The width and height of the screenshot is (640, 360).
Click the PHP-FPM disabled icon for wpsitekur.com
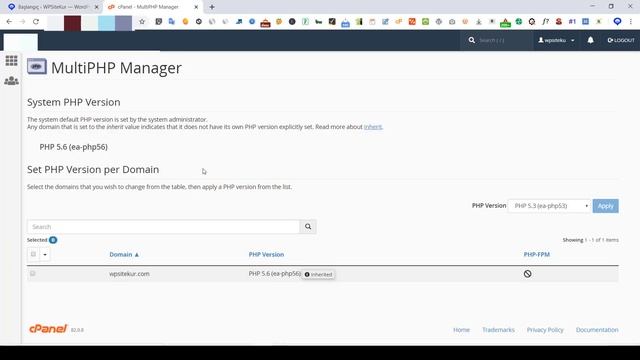point(527,274)
